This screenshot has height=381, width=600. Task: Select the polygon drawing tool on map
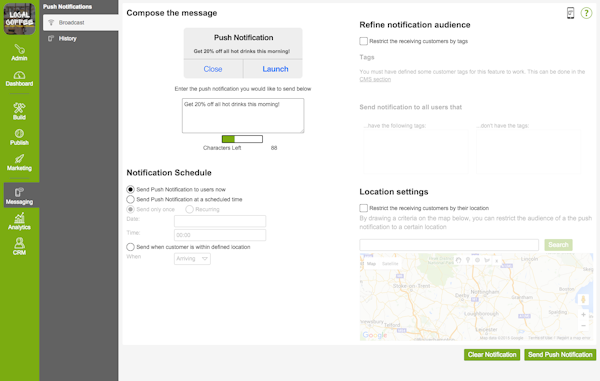[x=487, y=260]
